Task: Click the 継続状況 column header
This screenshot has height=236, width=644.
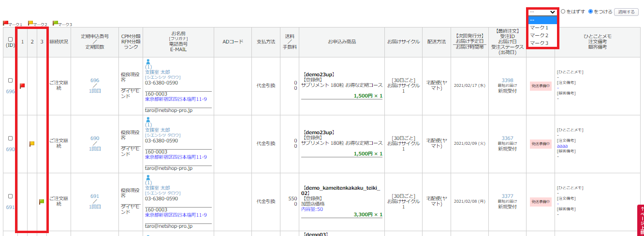Action: point(59,42)
